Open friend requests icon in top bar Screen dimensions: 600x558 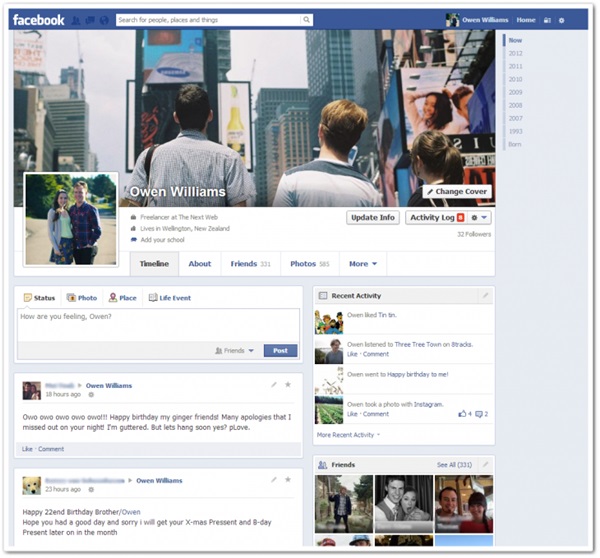[76, 20]
